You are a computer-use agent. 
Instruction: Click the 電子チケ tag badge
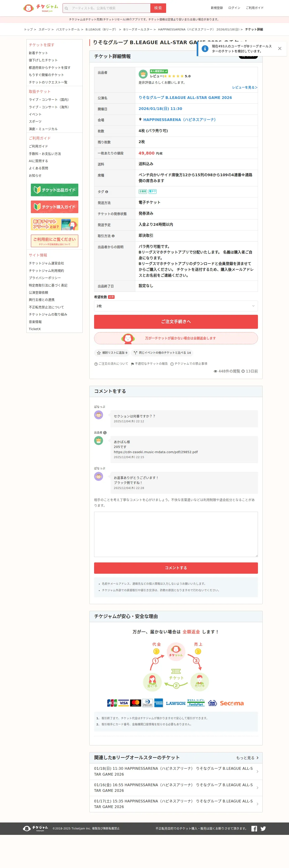[153, 191]
